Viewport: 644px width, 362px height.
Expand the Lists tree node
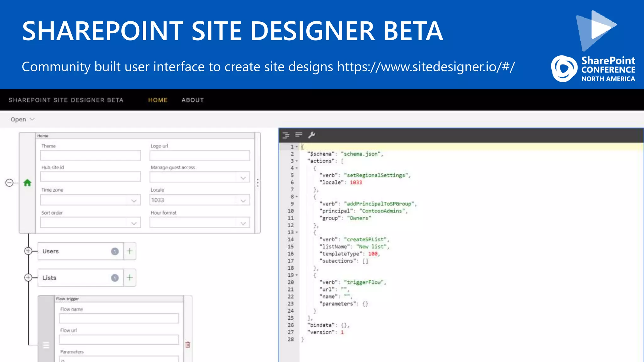[x=28, y=277]
